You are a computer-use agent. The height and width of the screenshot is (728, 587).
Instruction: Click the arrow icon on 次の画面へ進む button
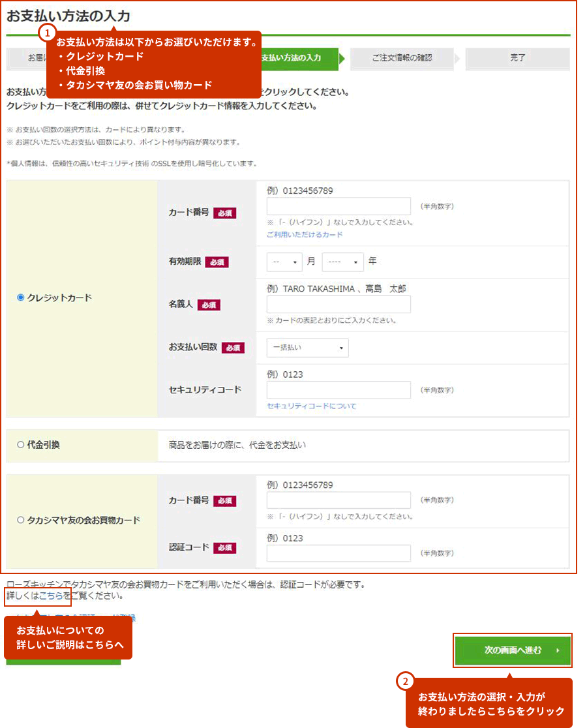pos(558,650)
